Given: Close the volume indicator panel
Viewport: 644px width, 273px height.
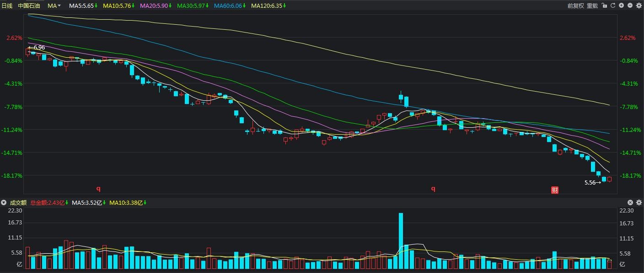Looking at the screenshot, I should pyautogui.click(x=630, y=202).
